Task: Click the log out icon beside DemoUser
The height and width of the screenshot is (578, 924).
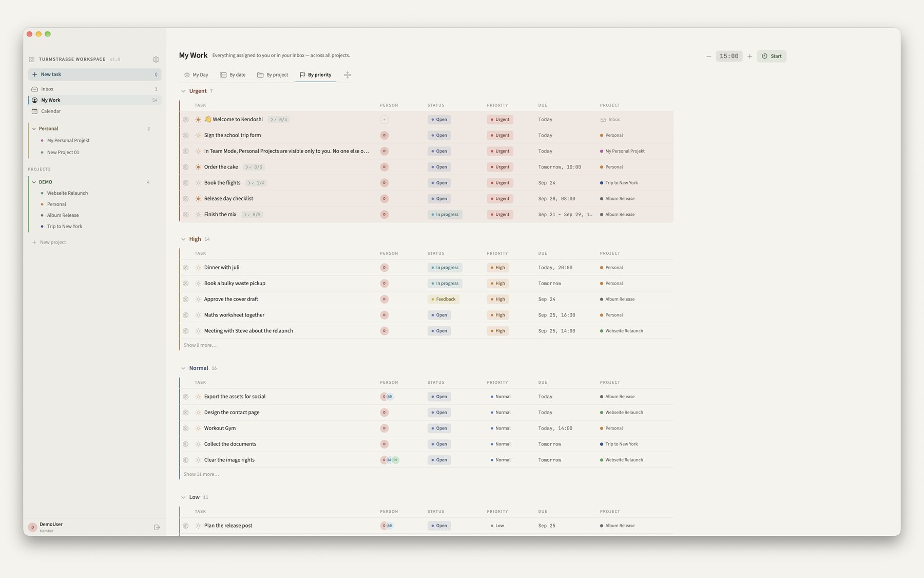Action: click(157, 527)
